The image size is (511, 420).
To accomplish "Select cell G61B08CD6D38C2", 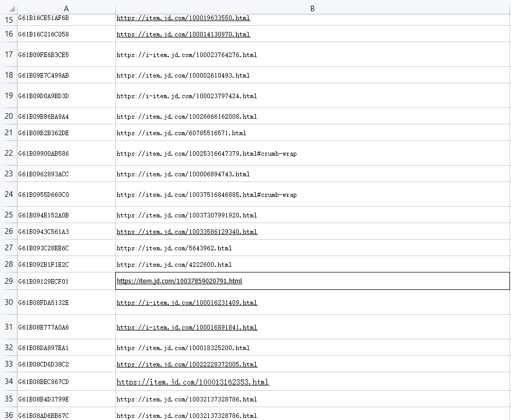I will coord(66,364).
